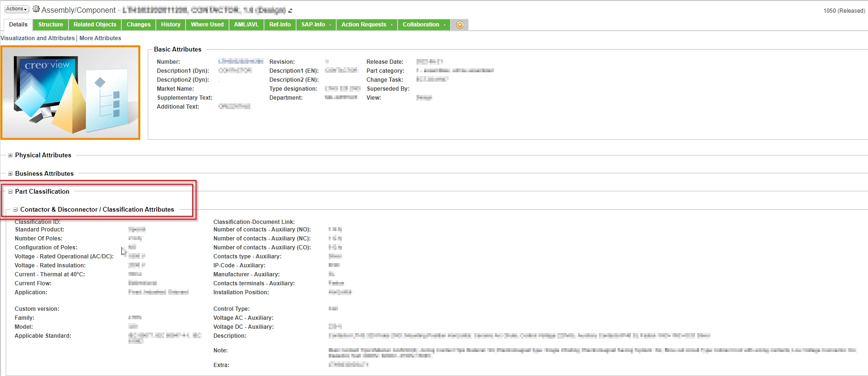Click the Classification-Document Link label
The width and height of the screenshot is (868, 376).
tap(254, 222)
